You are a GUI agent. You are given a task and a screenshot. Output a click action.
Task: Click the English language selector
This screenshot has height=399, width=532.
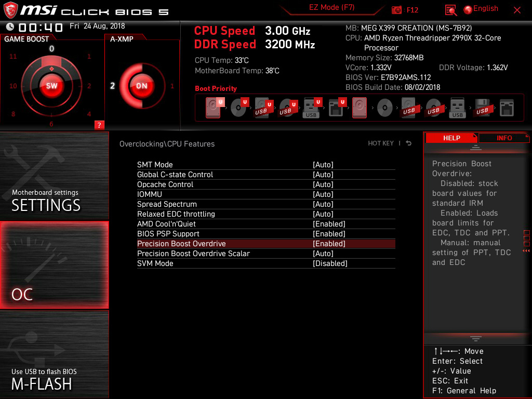click(x=486, y=8)
